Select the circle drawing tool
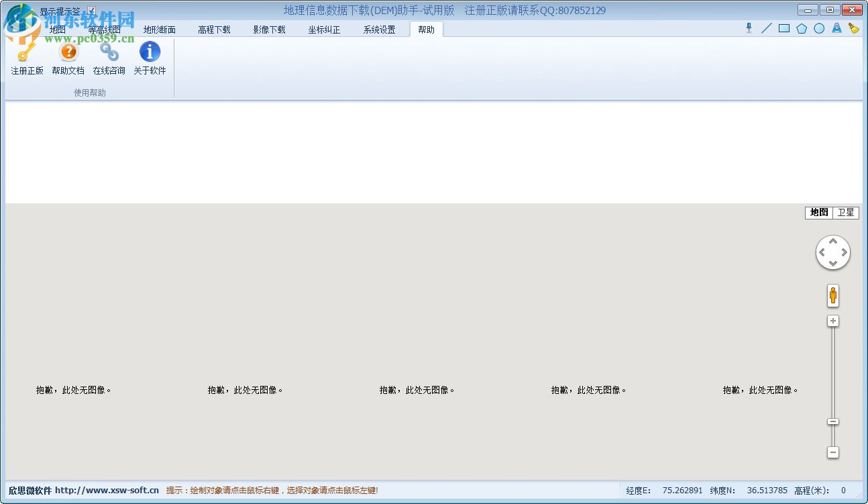The height and width of the screenshot is (504, 868). [819, 28]
